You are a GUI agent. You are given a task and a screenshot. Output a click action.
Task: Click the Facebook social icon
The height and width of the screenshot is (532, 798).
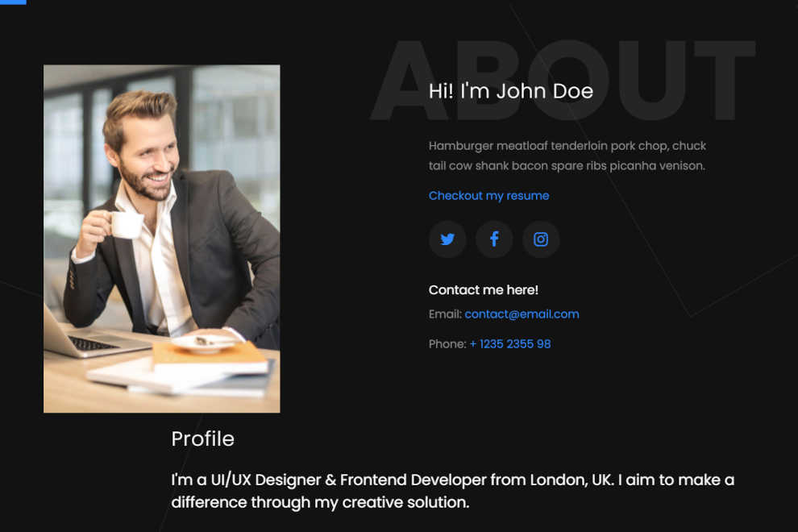[x=494, y=239]
